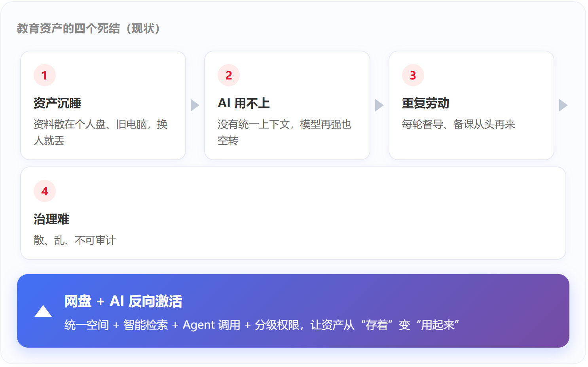The width and height of the screenshot is (588, 367).
Task: Click the AI 用不上 card title
Action: [244, 103]
